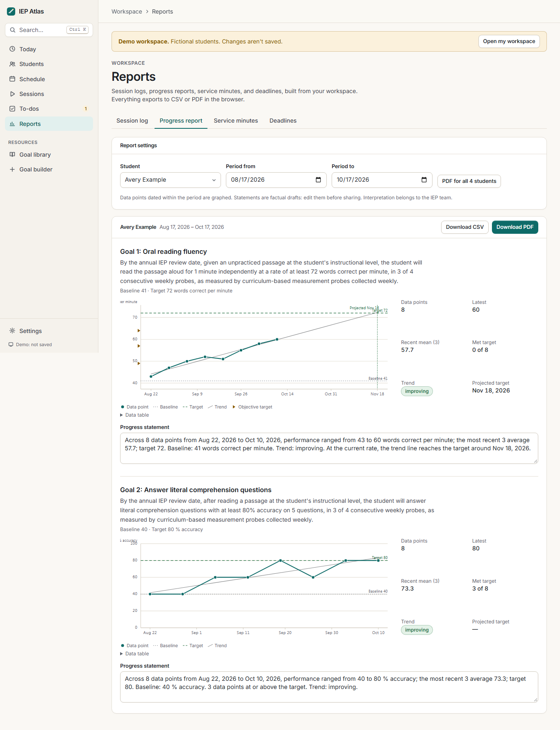Expand the Data table under Goal 1
Image resolution: width=560 pixels, height=730 pixels.
click(x=134, y=415)
